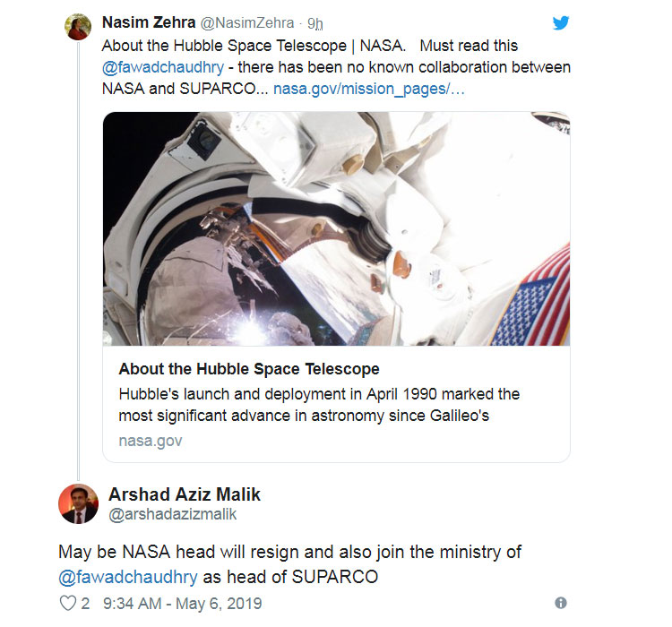Click the Twitter bird logo icon
Screen dimensions: 672x627
tap(561, 23)
